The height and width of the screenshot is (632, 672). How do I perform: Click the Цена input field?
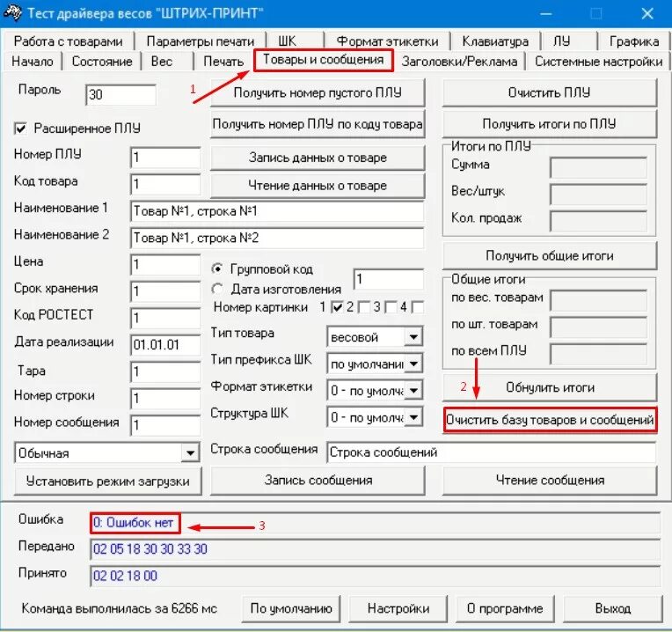[x=165, y=264]
